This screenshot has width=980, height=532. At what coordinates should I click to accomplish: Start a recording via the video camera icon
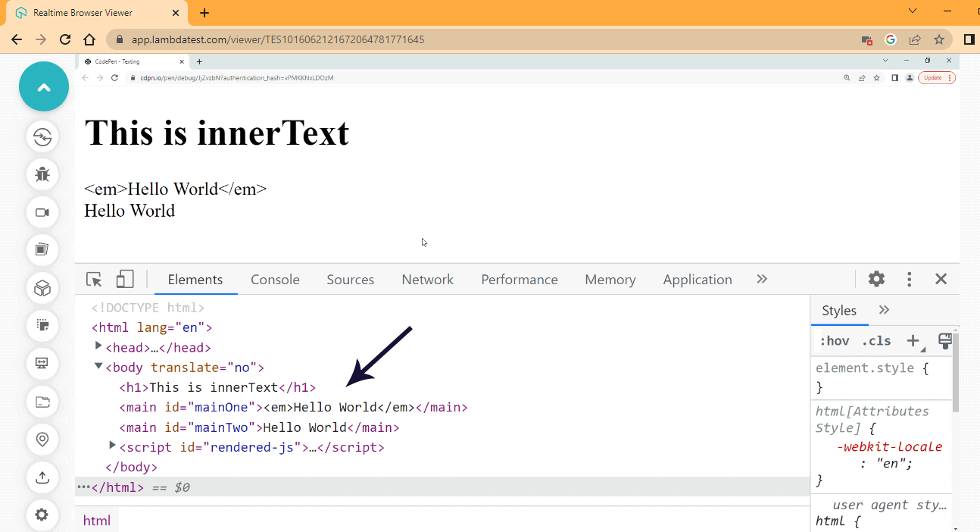pos(42,212)
